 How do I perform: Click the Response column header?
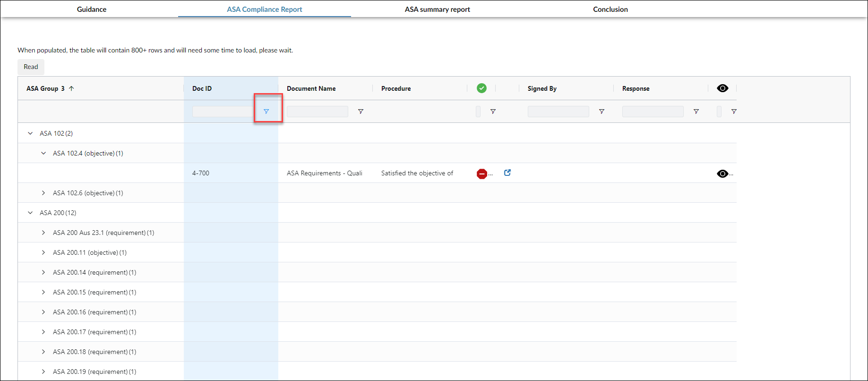[636, 88]
